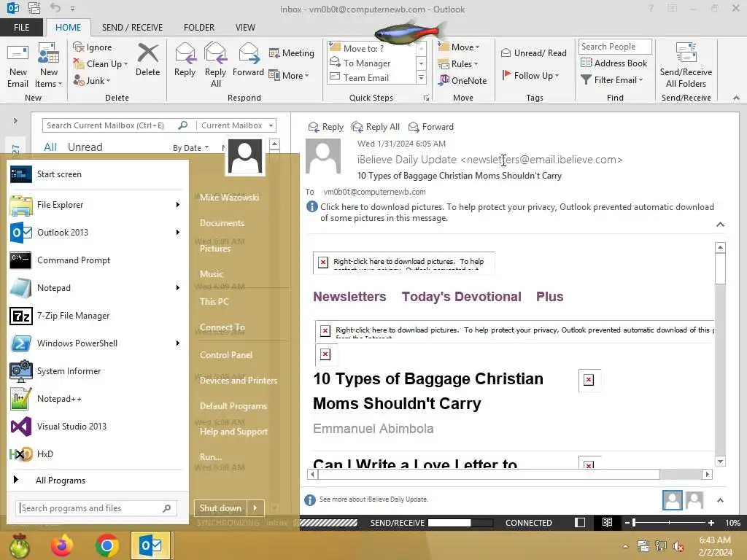Open Move dropdown in ribbon
The image size is (747, 560).
pos(459,47)
